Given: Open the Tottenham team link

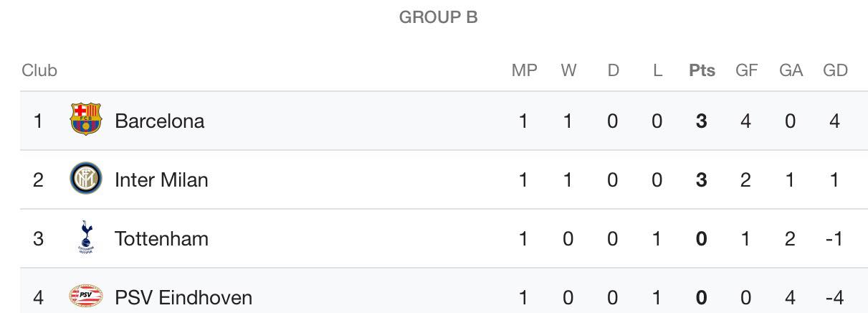Looking at the screenshot, I should pyautogui.click(x=161, y=238).
